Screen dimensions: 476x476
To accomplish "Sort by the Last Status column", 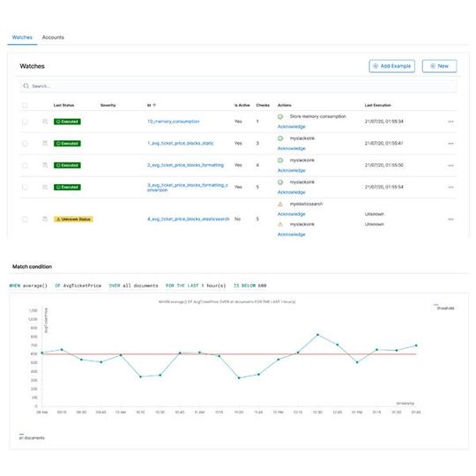I will (x=63, y=105).
